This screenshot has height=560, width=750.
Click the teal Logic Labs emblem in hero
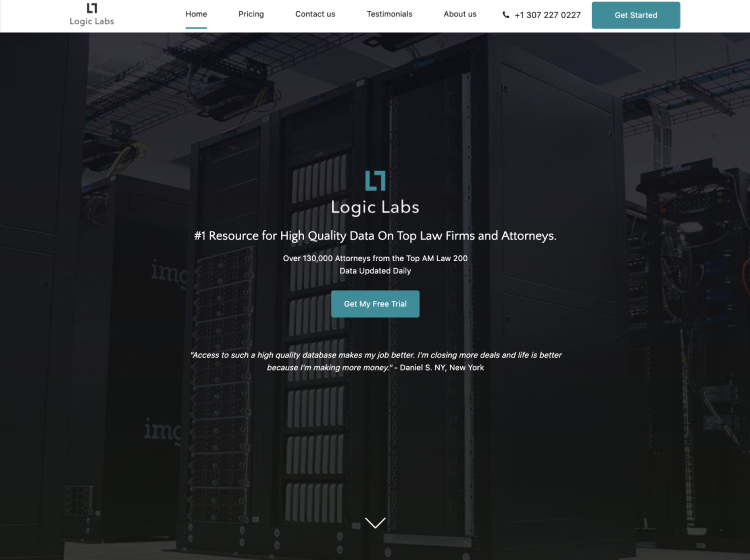pos(375,181)
